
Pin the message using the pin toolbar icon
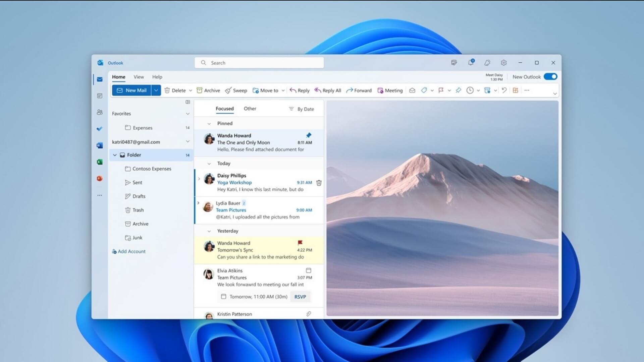coord(458,90)
